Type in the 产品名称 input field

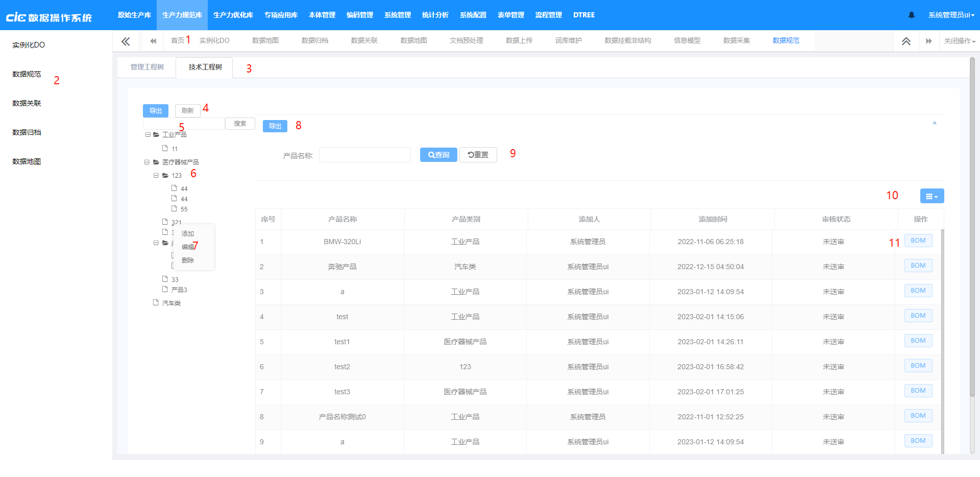364,154
